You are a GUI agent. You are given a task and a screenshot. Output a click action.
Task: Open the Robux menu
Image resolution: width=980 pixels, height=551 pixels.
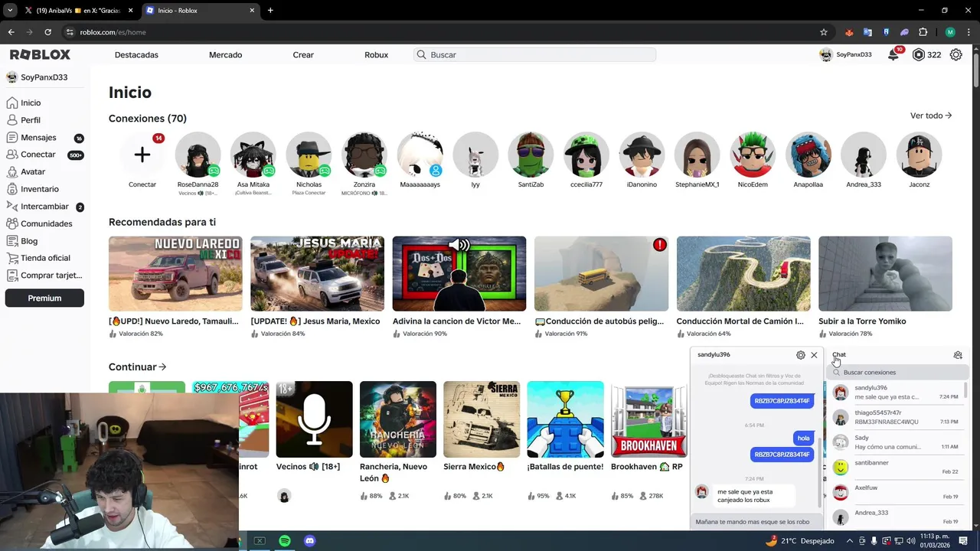[376, 55]
